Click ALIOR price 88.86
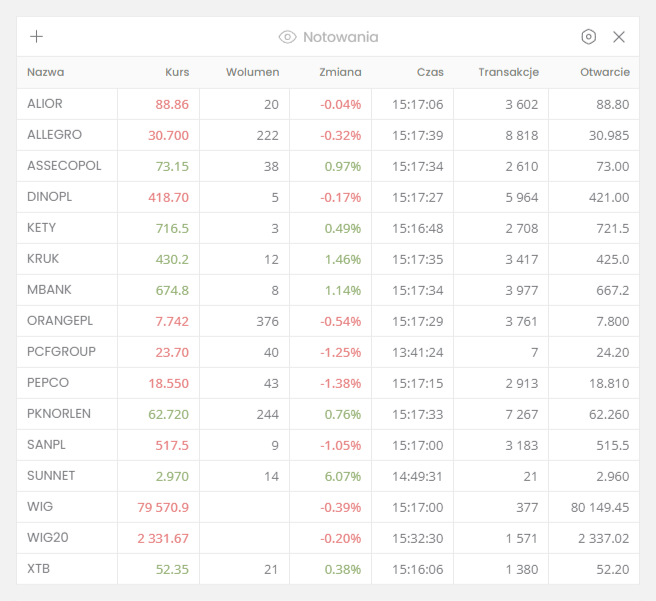The height and width of the screenshot is (601, 656). (x=172, y=105)
